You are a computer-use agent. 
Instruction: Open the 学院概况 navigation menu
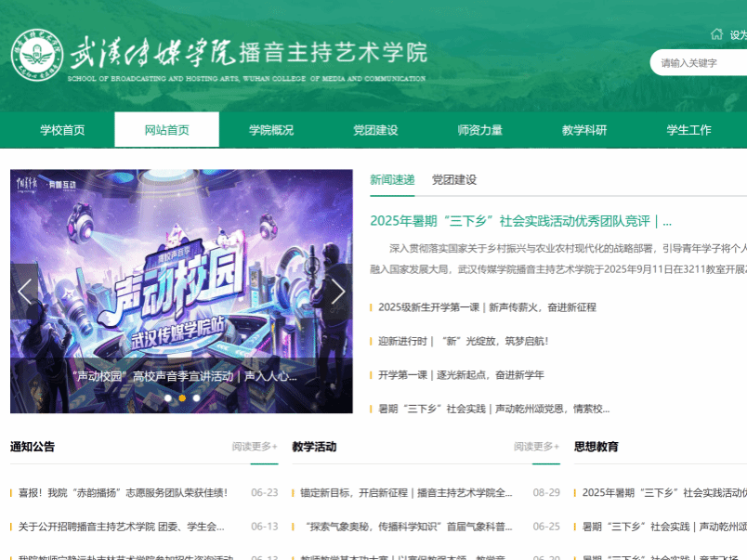(x=271, y=130)
